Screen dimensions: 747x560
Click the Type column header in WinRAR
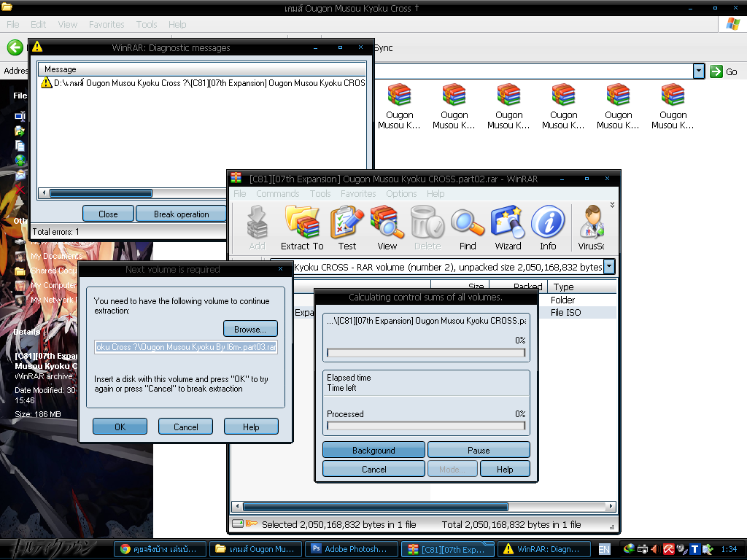pos(582,287)
